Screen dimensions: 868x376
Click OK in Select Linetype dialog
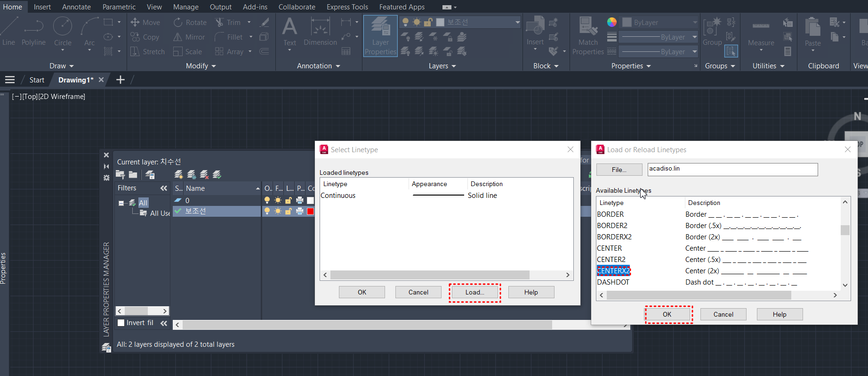[362, 292]
